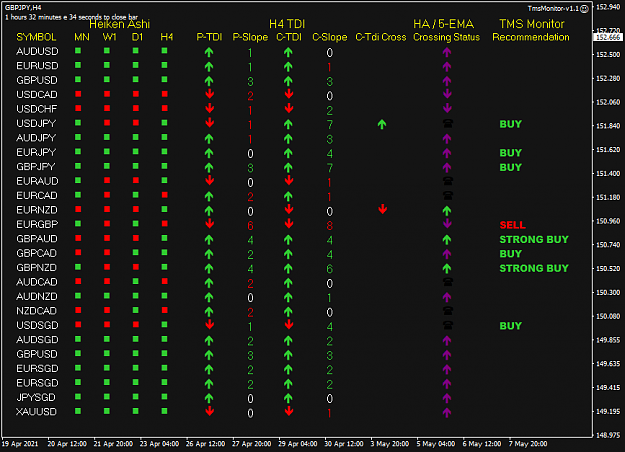Click GBPAUD's green Crossing Status arrow

click(447, 240)
